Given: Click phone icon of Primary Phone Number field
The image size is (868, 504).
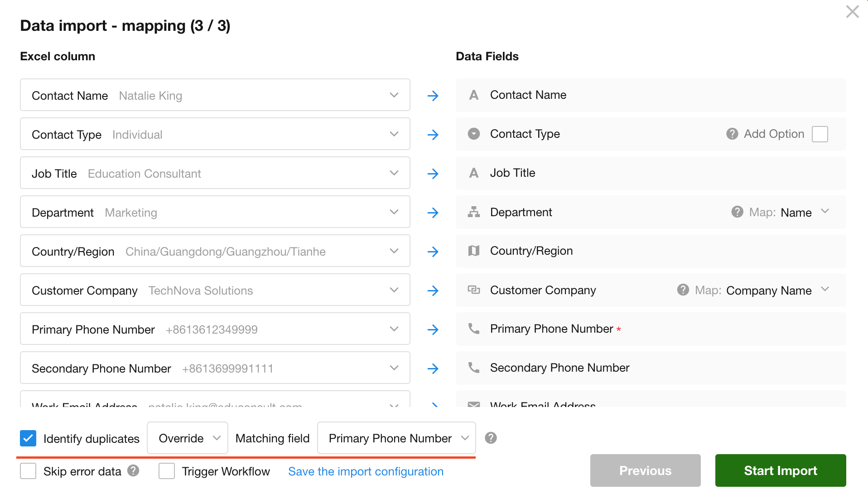Looking at the screenshot, I should pyautogui.click(x=474, y=329).
